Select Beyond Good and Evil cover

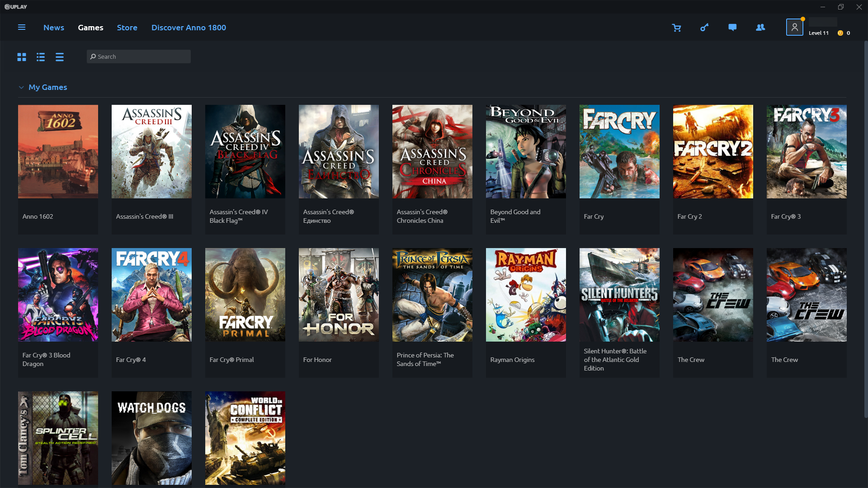pos(526,152)
